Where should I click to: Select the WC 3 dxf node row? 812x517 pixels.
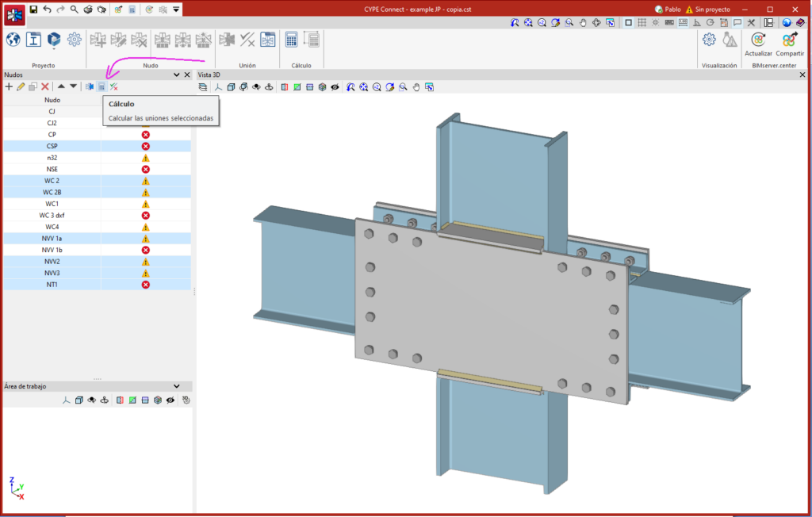tap(52, 216)
